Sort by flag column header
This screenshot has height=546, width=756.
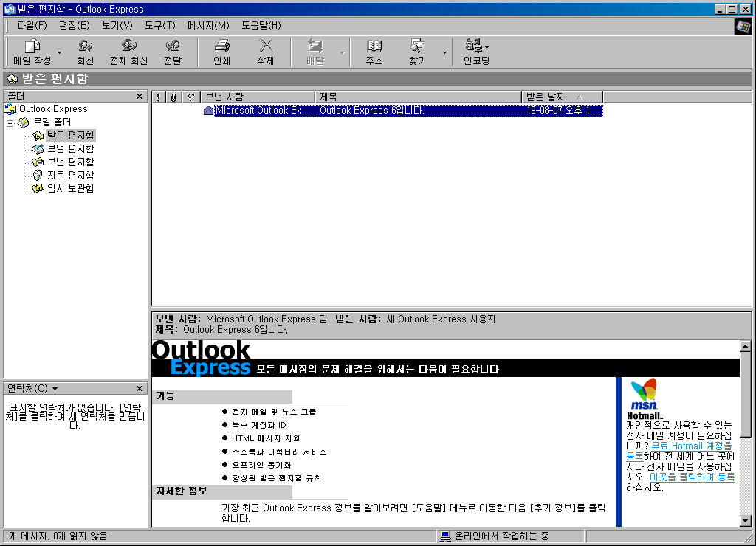click(x=191, y=97)
